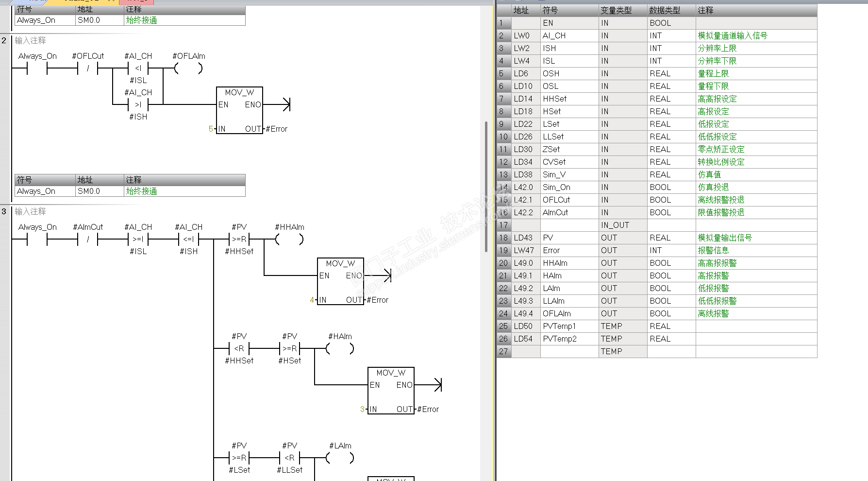Select the #OFLAlm output coil
Screen dimensions: 868x481
188,69
